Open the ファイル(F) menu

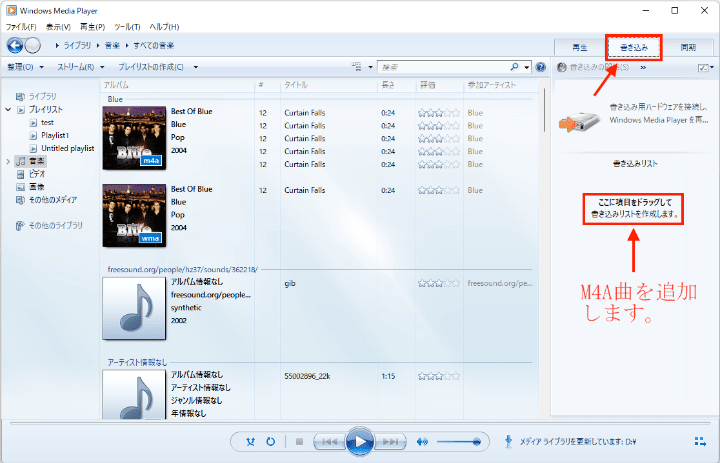(x=21, y=27)
